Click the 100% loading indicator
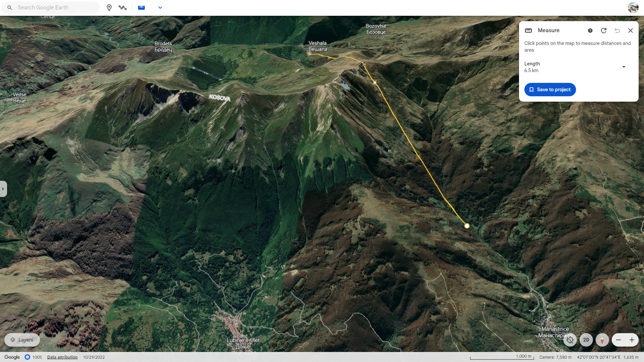 click(x=34, y=357)
